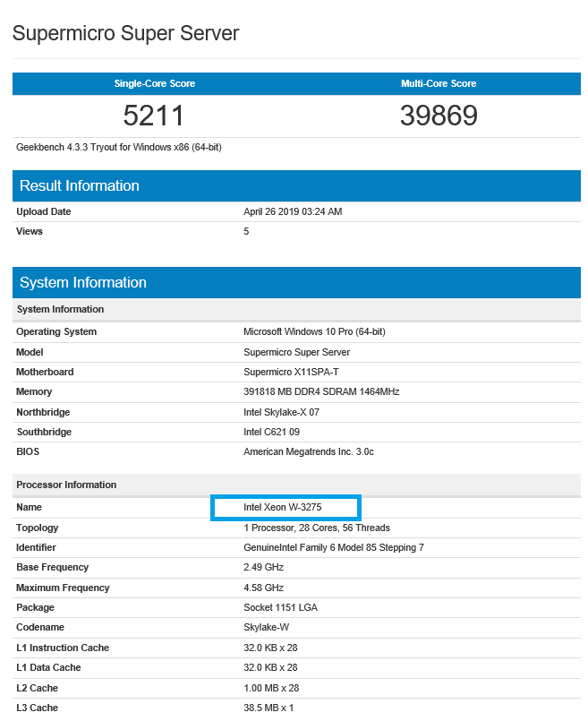588x721 pixels.
Task: Select the Multi-Core Score header
Action: (439, 83)
